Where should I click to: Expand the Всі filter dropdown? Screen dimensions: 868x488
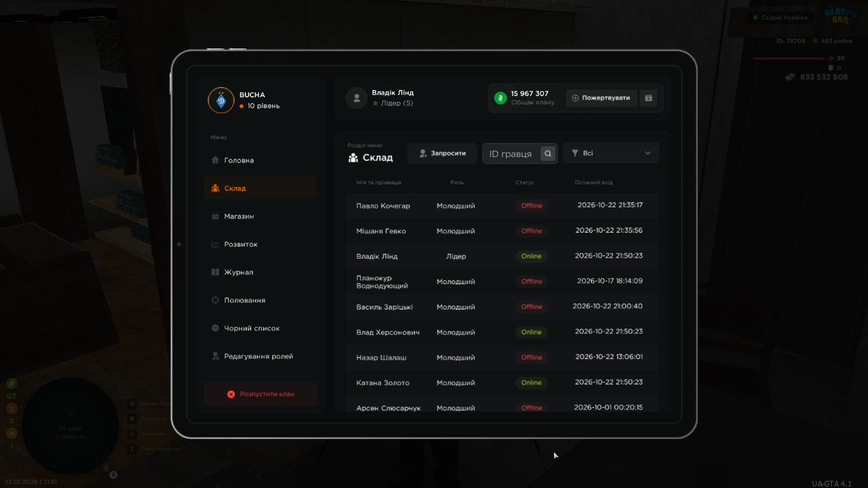pos(611,153)
